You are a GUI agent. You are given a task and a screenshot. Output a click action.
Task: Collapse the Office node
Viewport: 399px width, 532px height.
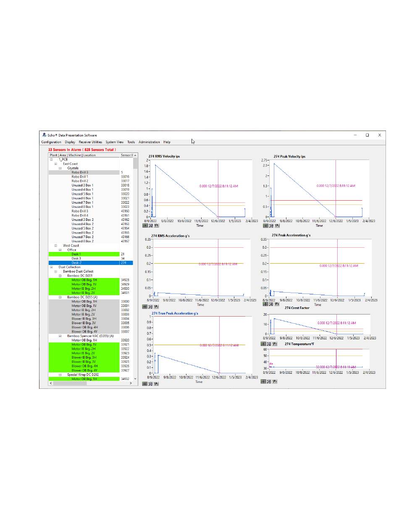pos(60,250)
